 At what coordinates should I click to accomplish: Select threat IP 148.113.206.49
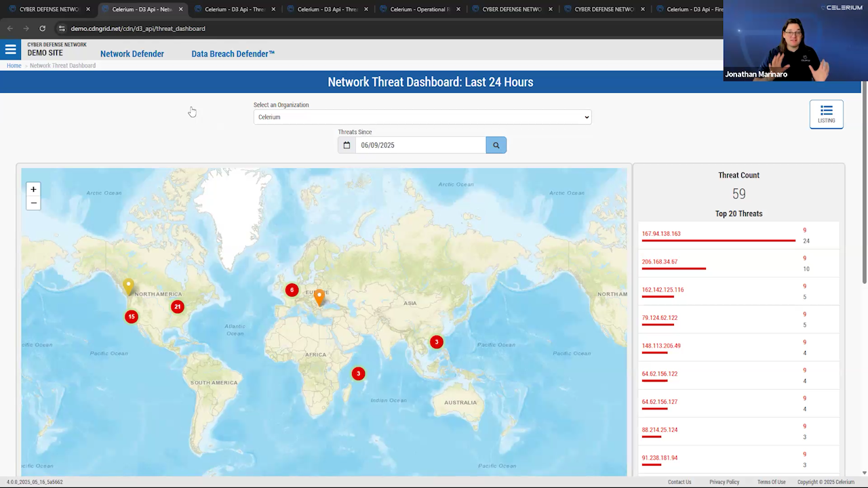tap(661, 346)
